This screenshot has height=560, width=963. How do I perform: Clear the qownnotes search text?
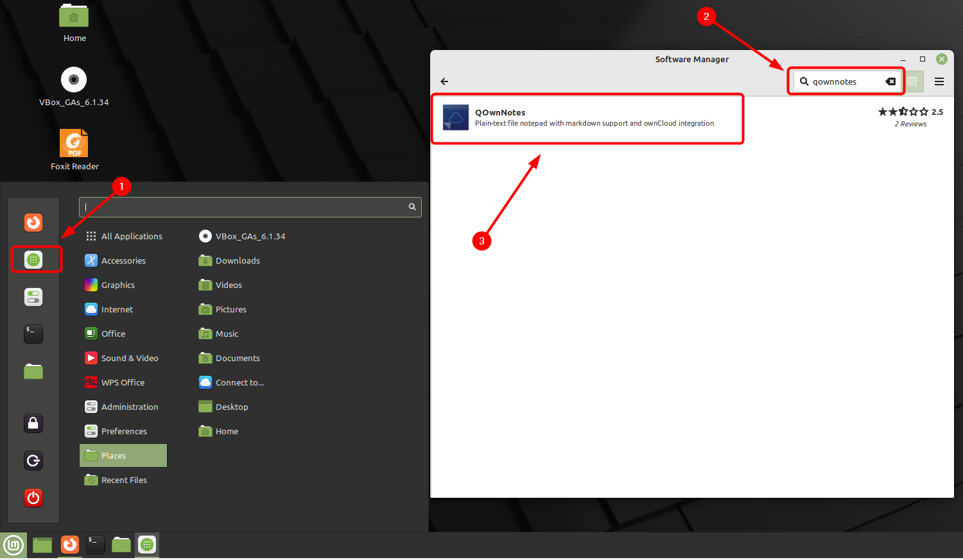(890, 81)
